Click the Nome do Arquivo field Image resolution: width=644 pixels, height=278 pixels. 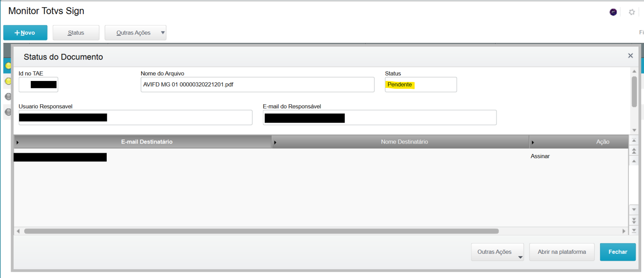258,85
